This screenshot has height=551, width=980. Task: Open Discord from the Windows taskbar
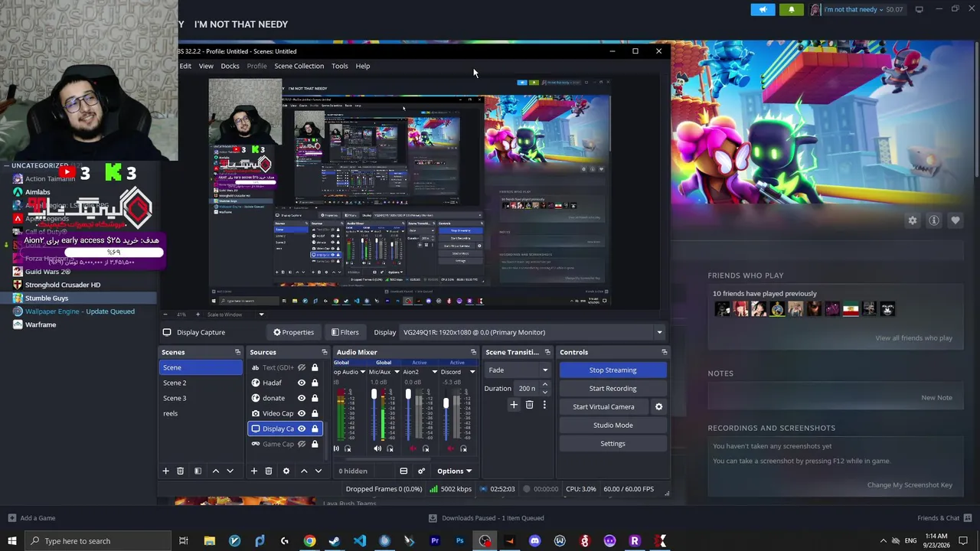534,541
